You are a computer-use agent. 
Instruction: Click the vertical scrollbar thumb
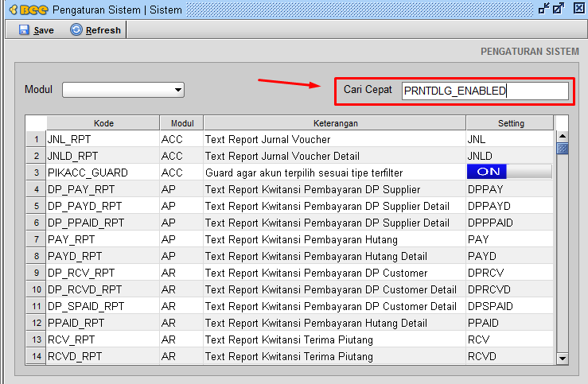coord(562,149)
